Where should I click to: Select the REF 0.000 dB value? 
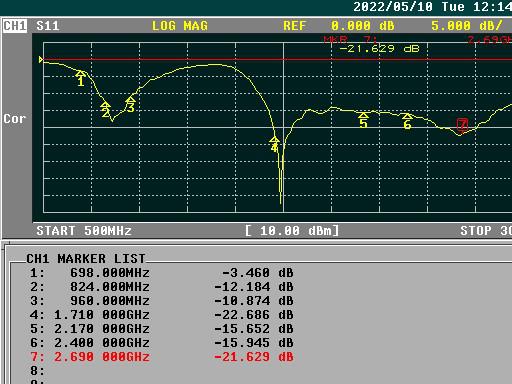click(339, 26)
